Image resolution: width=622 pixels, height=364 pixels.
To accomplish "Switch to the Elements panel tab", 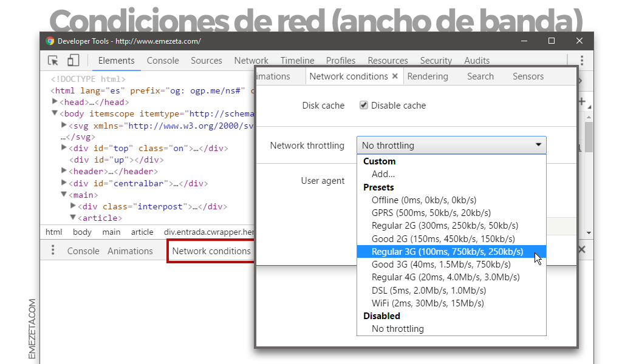I will pyautogui.click(x=116, y=61).
